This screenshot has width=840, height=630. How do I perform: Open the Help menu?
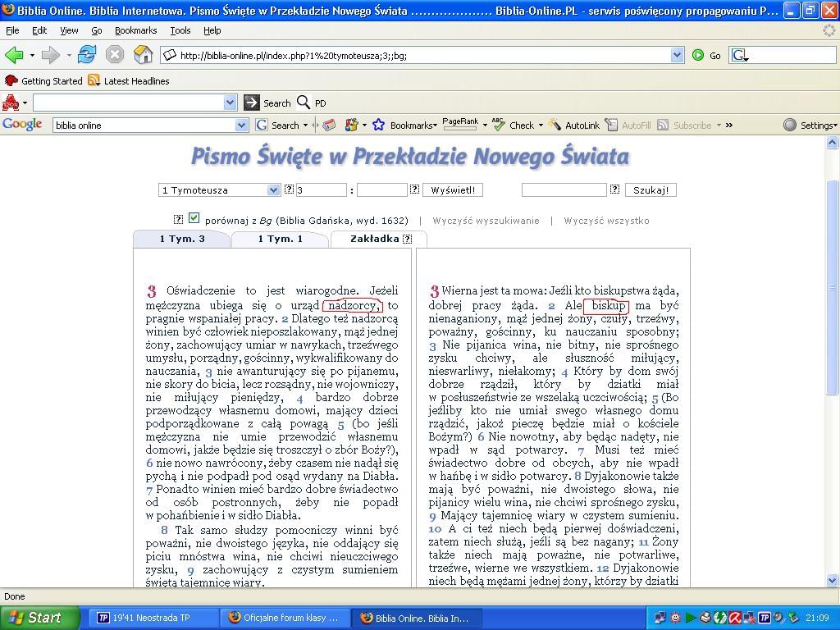212,30
